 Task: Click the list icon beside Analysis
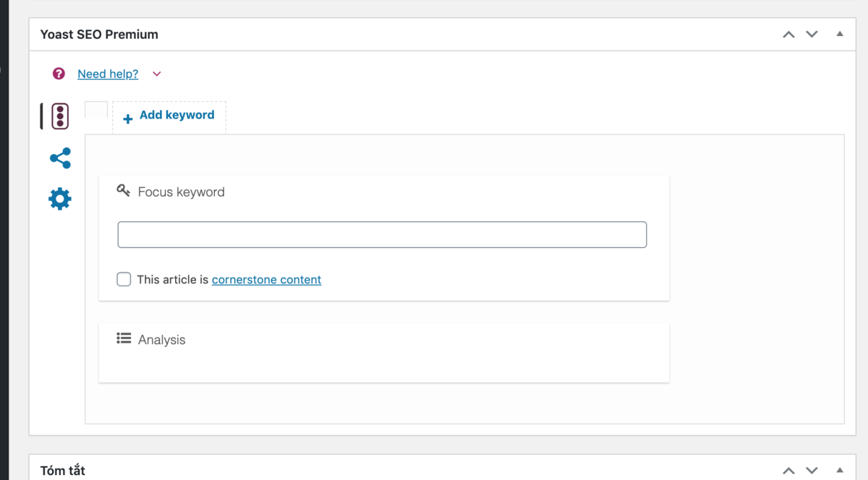pos(124,338)
